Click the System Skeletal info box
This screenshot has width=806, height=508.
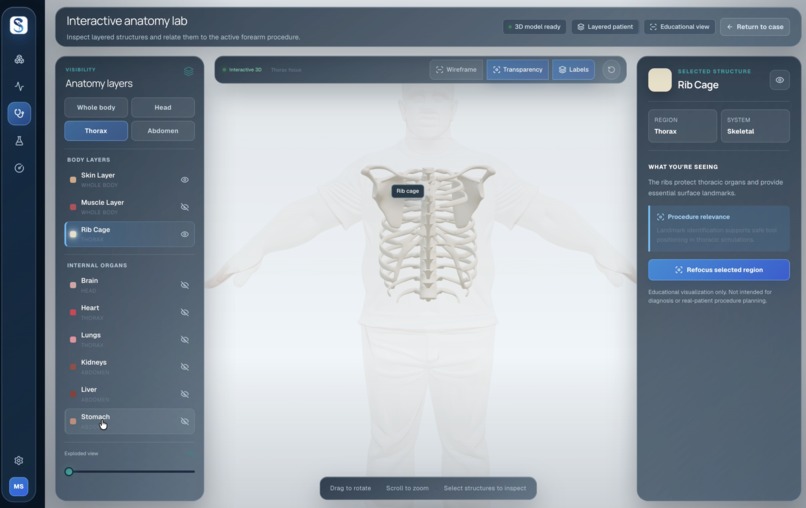(755, 126)
